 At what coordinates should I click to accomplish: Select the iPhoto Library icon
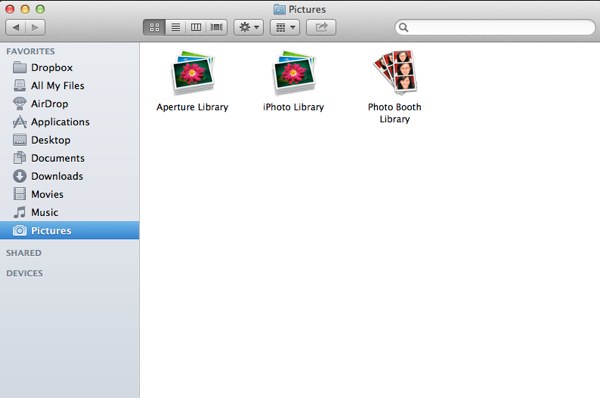click(293, 73)
